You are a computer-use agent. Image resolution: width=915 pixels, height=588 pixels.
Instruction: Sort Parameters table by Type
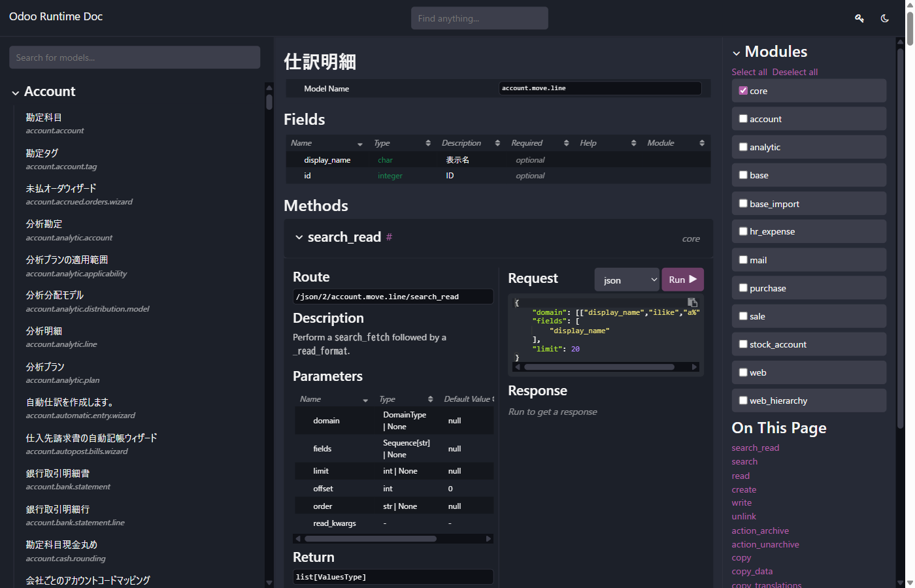click(x=406, y=399)
